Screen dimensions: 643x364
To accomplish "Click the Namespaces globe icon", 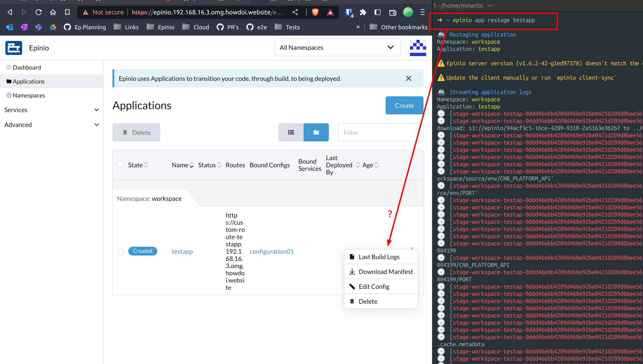I will pos(9,95).
